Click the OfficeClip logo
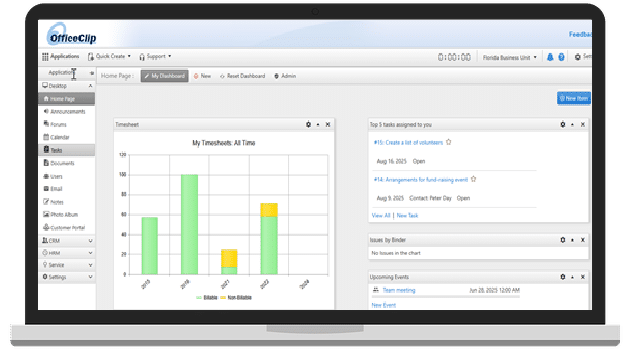635x360 pixels. point(71,34)
